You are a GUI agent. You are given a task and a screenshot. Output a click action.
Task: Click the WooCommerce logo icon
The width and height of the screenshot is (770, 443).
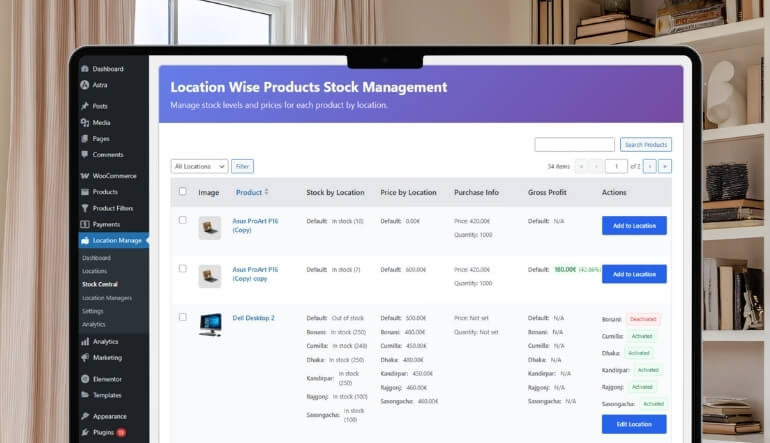pos(85,176)
